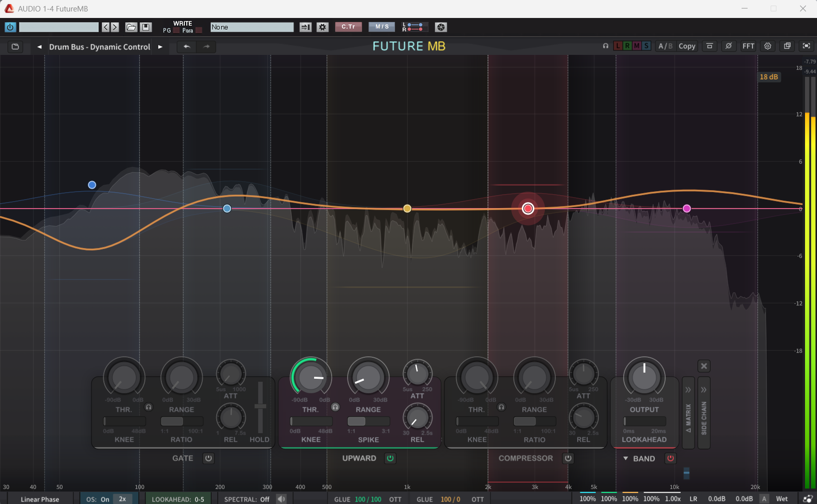817x504 pixels.
Task: Open preset file with folder icon
Action: point(131,27)
